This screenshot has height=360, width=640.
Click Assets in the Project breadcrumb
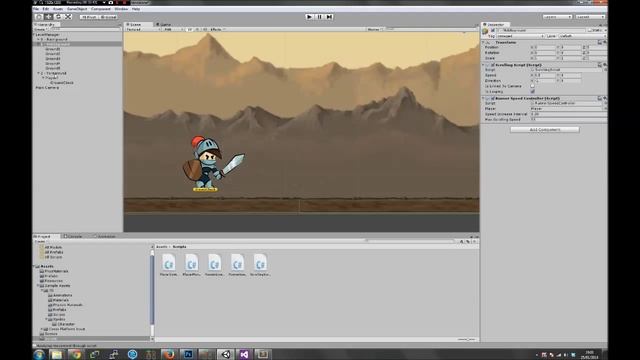click(162, 247)
